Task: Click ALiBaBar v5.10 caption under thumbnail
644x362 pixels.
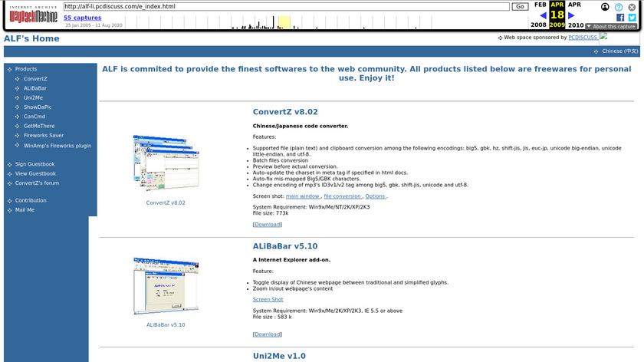Action: (166, 325)
